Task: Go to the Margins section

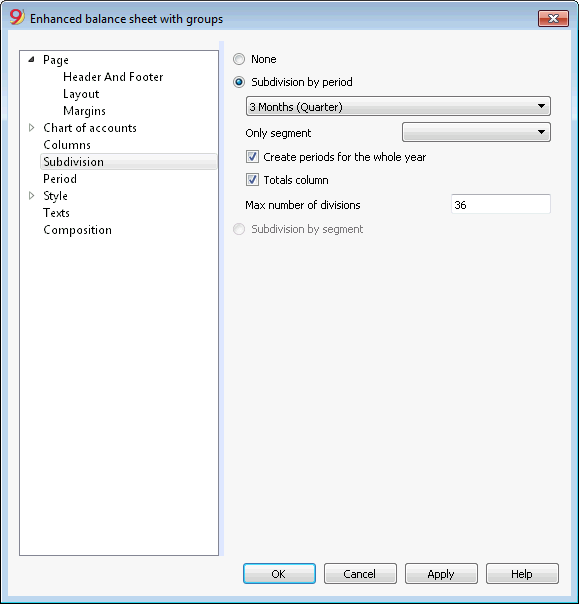Action: [x=84, y=111]
